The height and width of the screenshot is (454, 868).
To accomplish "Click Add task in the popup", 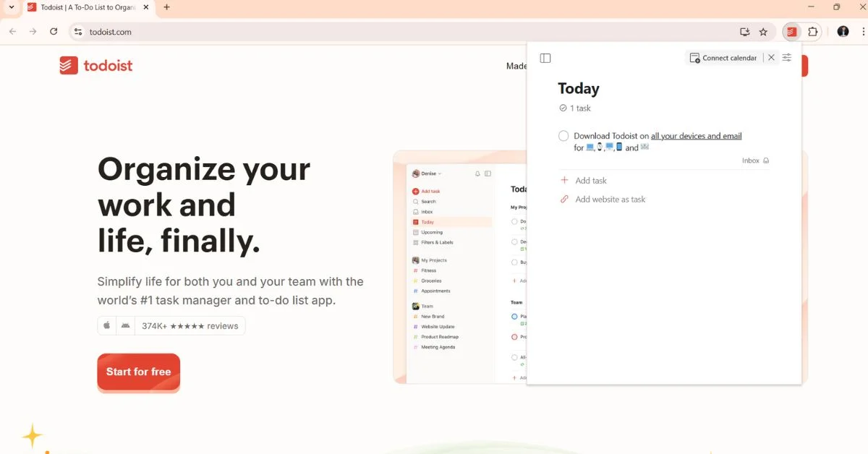I will (x=591, y=181).
